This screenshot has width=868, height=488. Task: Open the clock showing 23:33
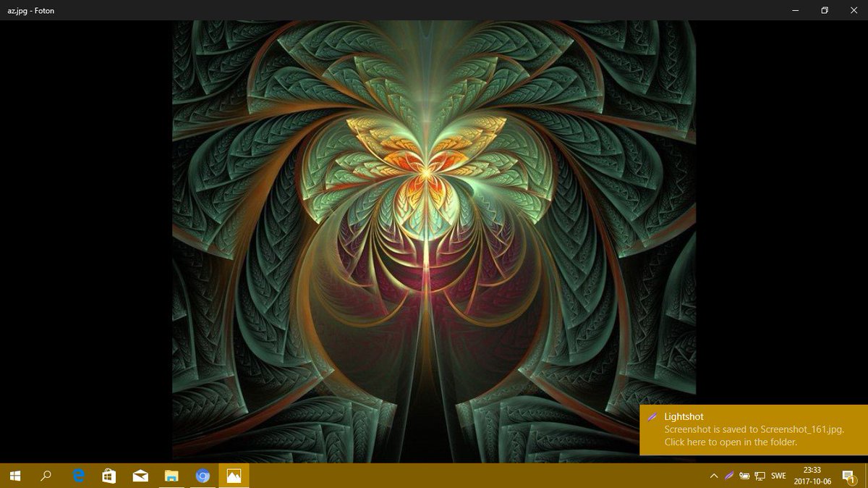pos(812,476)
